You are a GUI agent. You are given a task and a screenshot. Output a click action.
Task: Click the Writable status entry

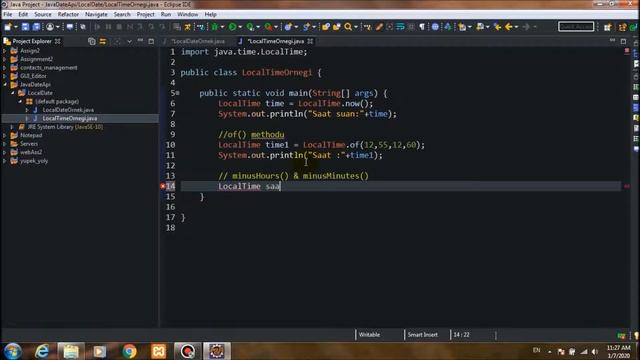(369, 335)
